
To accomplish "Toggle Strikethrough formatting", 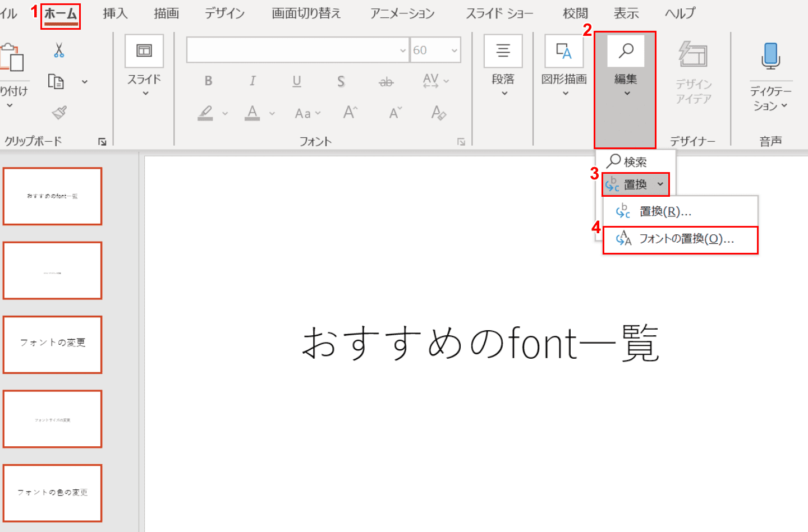I will [386, 82].
